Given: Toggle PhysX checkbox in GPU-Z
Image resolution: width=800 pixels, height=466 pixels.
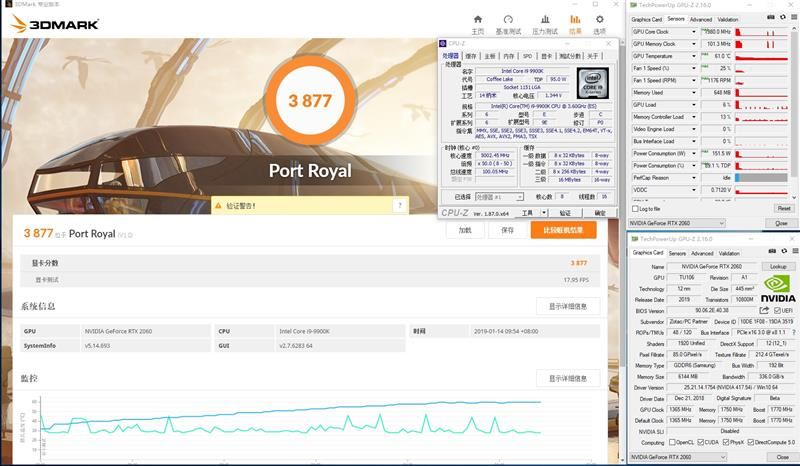Looking at the screenshot, I should pyautogui.click(x=726, y=442).
